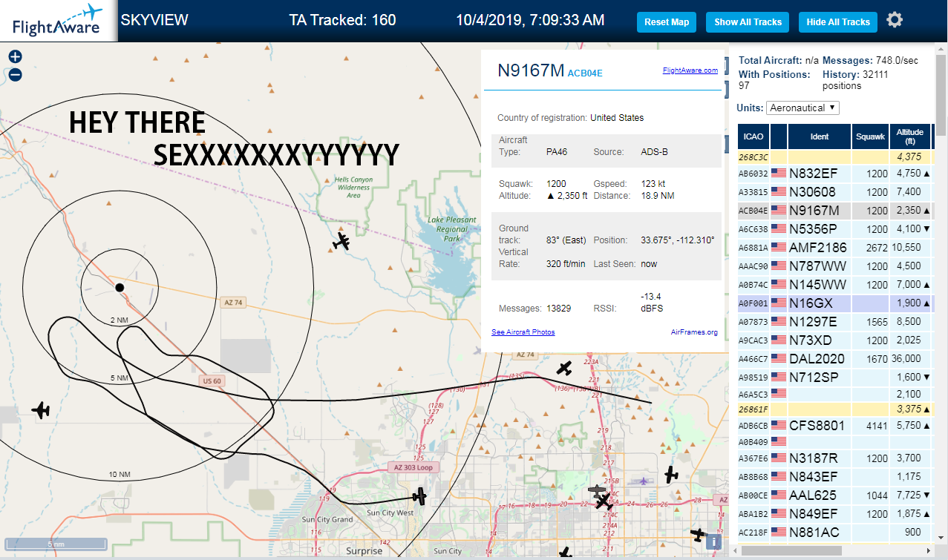Select the N30608 row

pos(835,192)
